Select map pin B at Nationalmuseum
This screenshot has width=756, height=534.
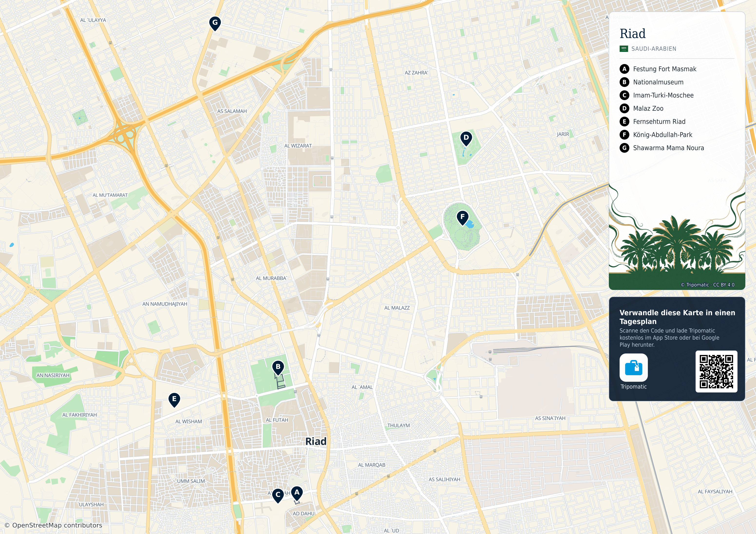click(278, 367)
